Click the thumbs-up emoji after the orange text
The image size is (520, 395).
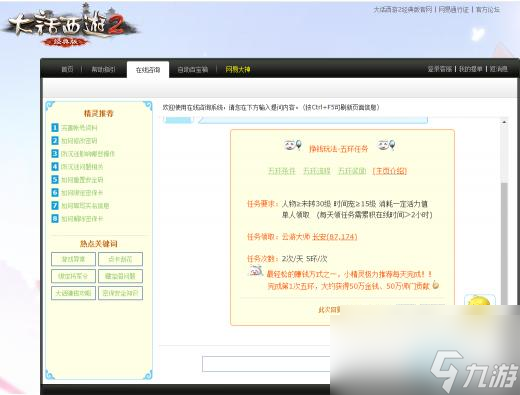click(x=435, y=285)
